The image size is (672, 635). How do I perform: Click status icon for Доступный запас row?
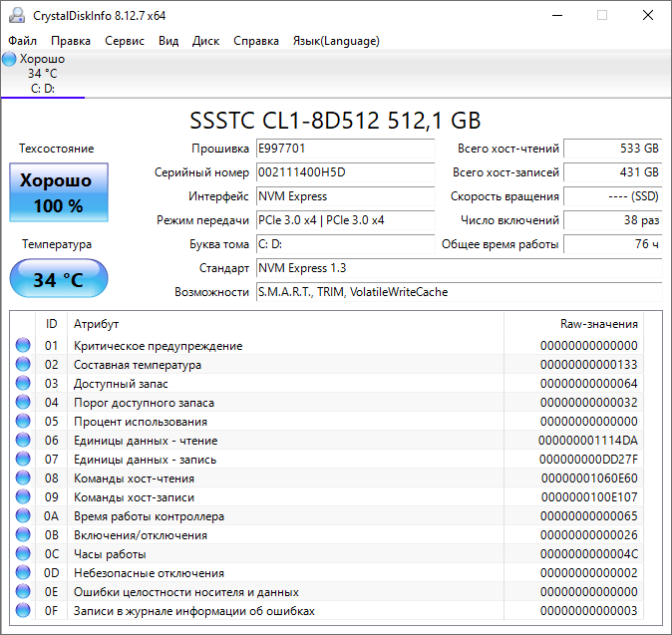pos(23,383)
